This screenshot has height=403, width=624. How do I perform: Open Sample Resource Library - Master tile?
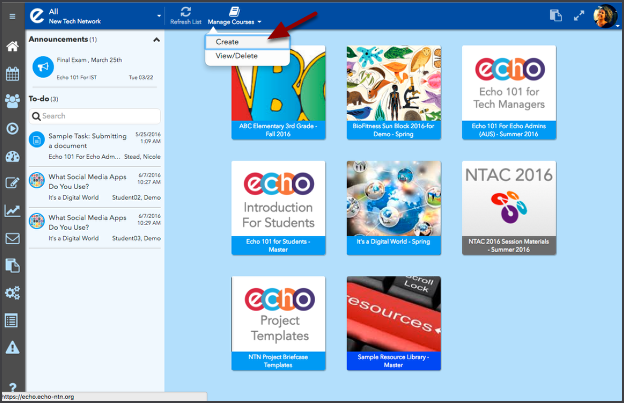[394, 323]
